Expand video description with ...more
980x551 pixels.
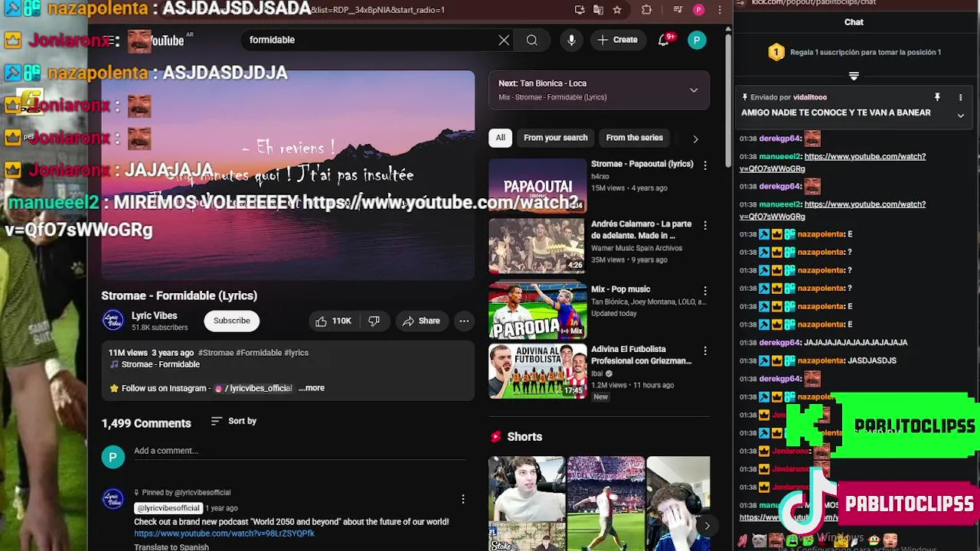(312, 388)
